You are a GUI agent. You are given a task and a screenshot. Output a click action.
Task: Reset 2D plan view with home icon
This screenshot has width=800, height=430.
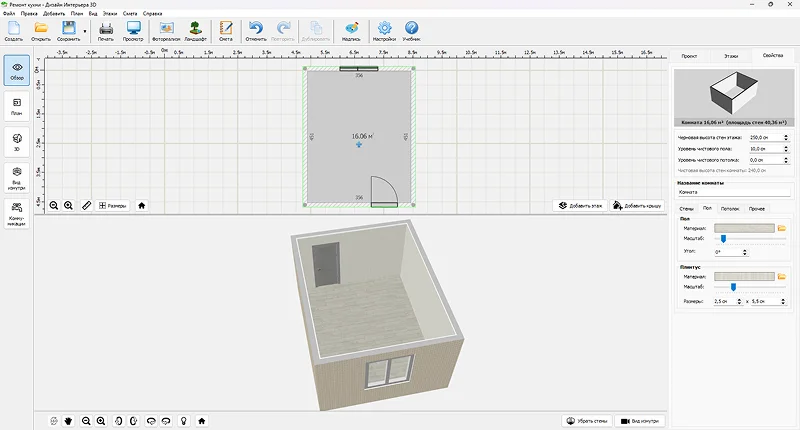[x=142, y=206]
